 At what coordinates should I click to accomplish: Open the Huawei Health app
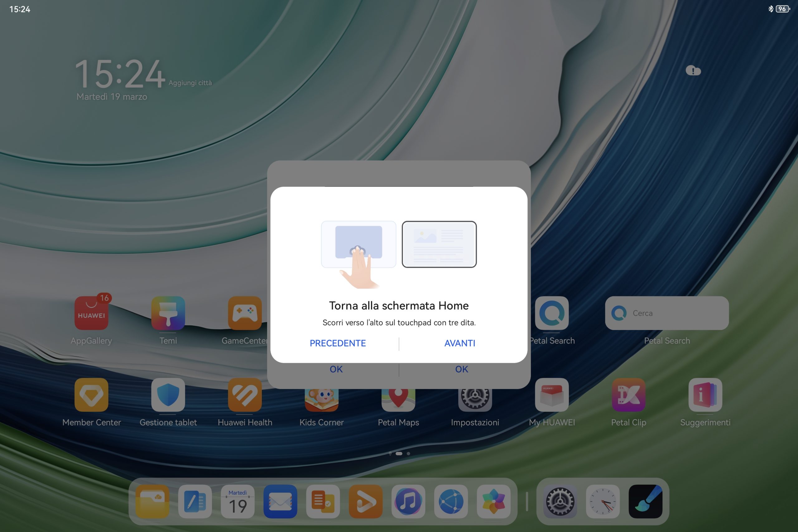(245, 395)
